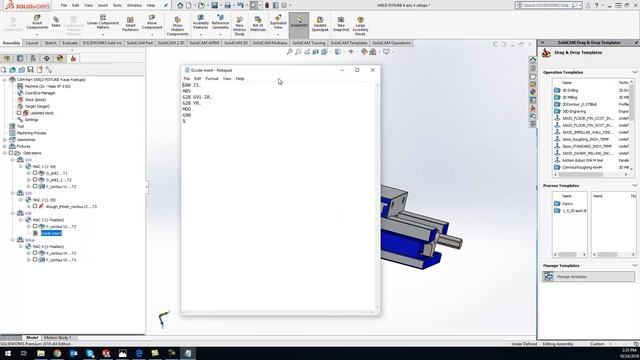Open Skype from the taskbar
This screenshot has width=640, height=360.
[90, 353]
